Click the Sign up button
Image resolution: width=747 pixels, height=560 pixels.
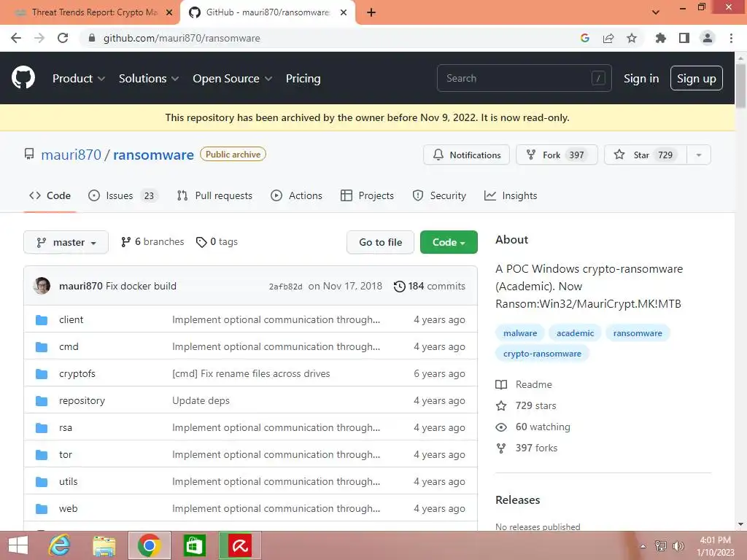(x=697, y=79)
